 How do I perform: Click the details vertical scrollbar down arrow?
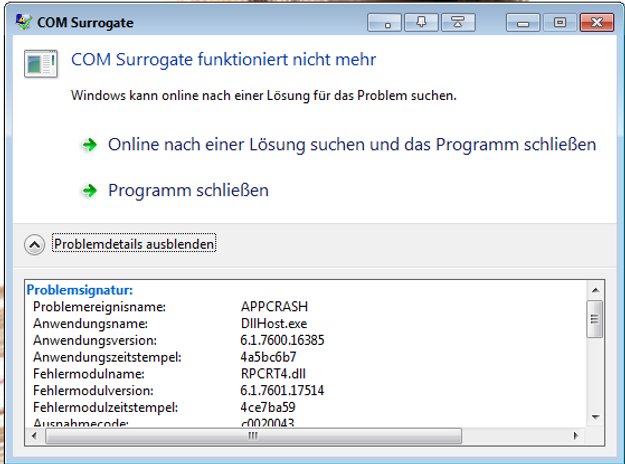[596, 417]
